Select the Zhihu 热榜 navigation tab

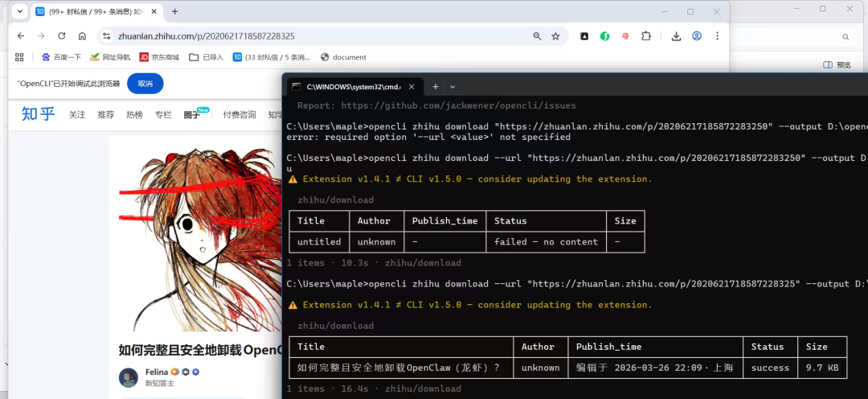[134, 115]
